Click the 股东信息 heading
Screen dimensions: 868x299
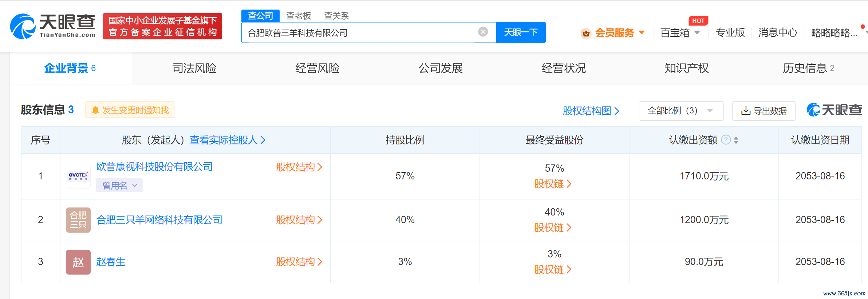[43, 110]
